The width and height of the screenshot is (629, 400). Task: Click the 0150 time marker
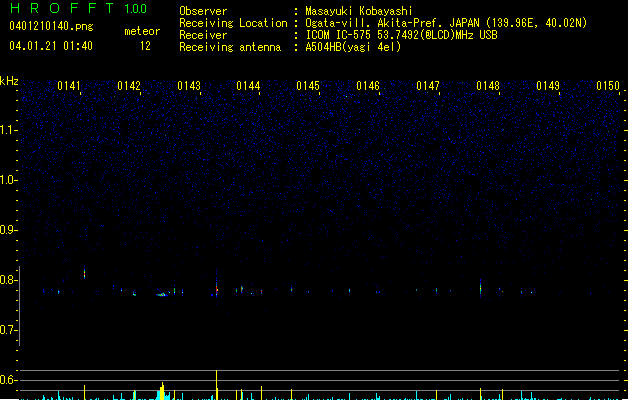click(x=608, y=86)
